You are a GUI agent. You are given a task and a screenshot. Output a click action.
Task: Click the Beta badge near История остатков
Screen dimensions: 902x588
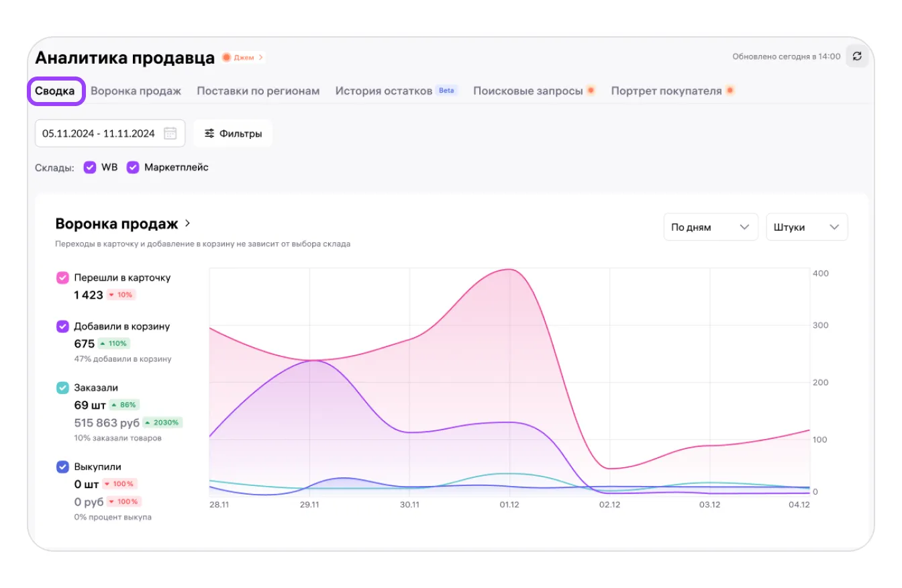446,90
